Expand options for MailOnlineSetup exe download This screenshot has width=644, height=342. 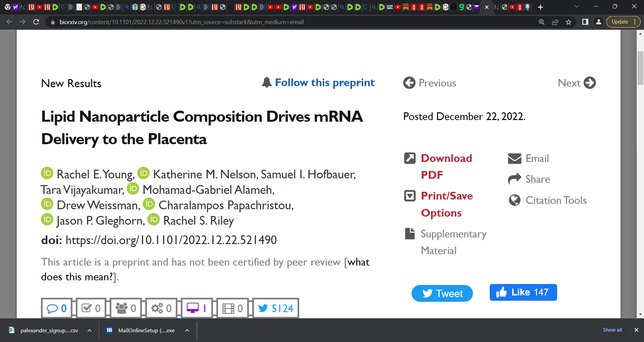[x=187, y=330]
